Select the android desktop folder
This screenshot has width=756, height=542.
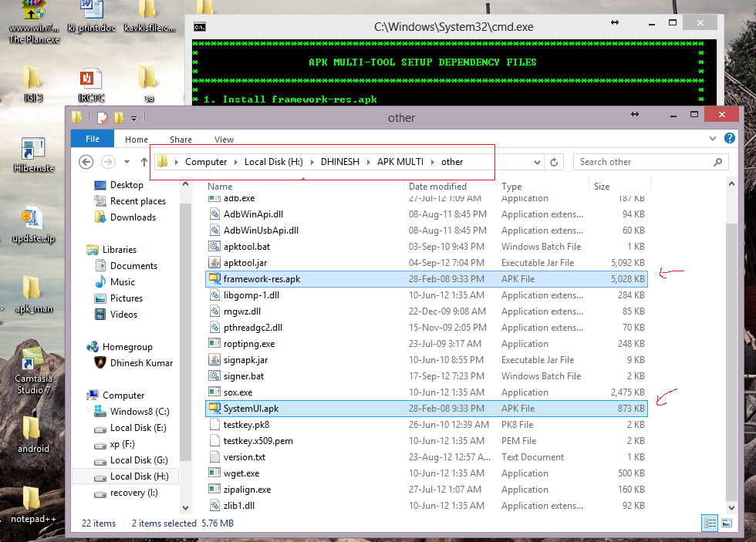point(33,435)
